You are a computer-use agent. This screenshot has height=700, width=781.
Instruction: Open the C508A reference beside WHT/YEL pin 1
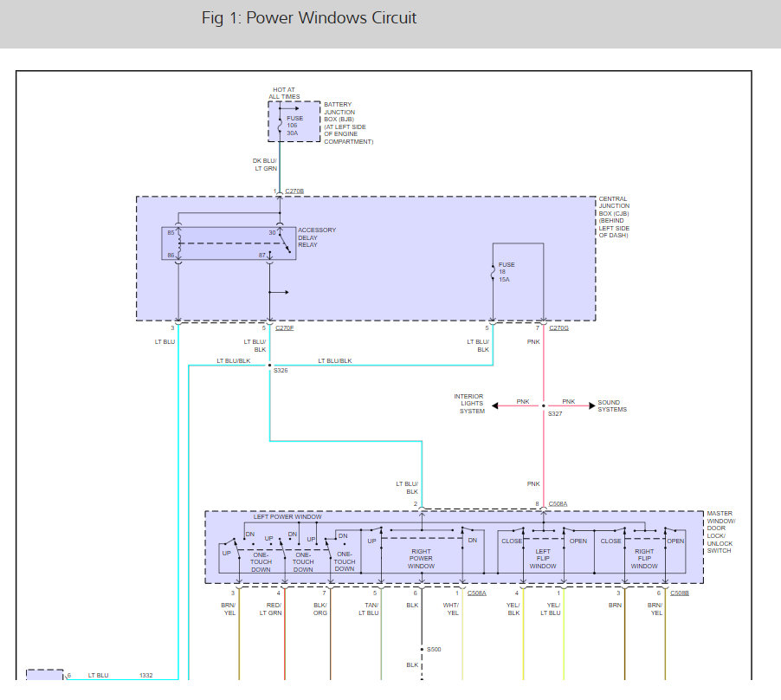(477, 593)
